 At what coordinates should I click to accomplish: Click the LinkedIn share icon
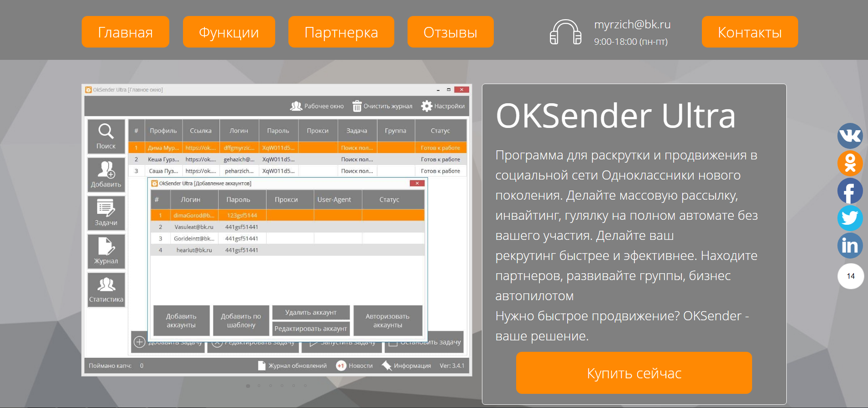point(850,245)
